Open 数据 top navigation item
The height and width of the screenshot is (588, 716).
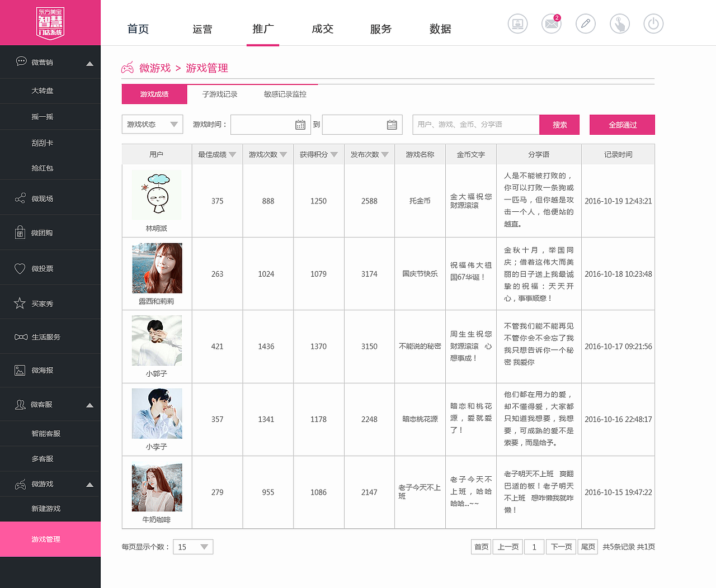click(x=440, y=29)
